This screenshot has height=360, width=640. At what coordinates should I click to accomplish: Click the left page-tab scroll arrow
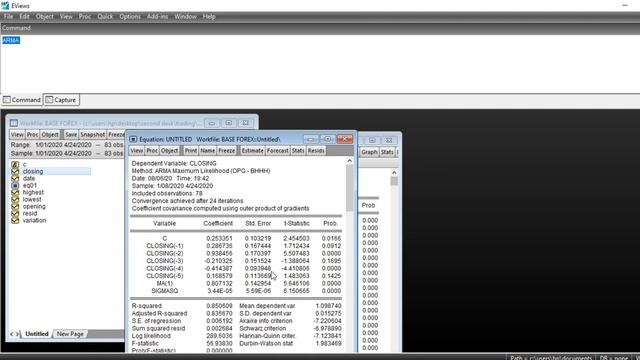(11, 334)
